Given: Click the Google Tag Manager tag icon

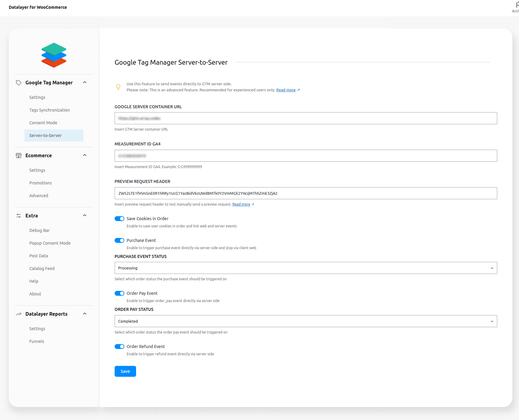Looking at the screenshot, I should point(18,83).
